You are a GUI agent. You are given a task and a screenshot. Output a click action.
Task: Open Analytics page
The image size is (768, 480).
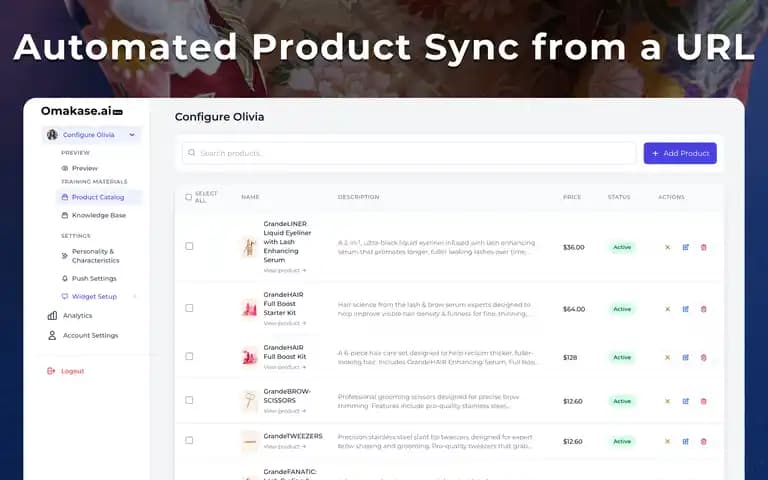tap(77, 315)
